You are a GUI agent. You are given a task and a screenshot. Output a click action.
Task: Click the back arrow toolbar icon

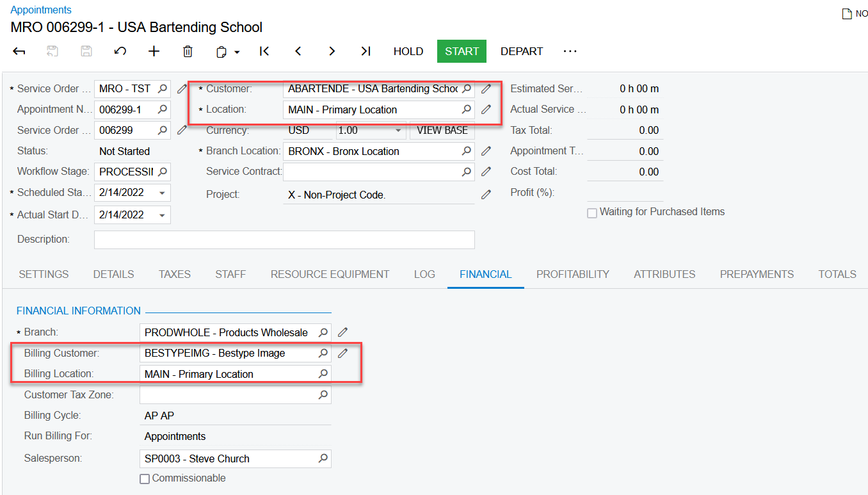click(x=19, y=51)
